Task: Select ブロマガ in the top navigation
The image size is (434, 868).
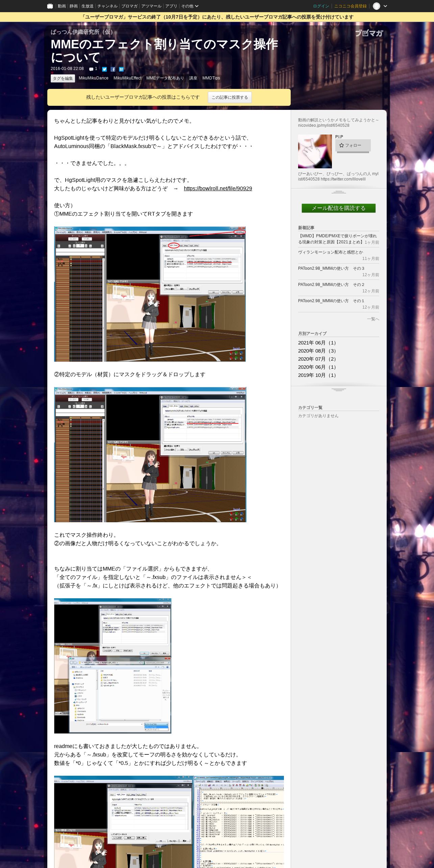Action: tap(129, 6)
